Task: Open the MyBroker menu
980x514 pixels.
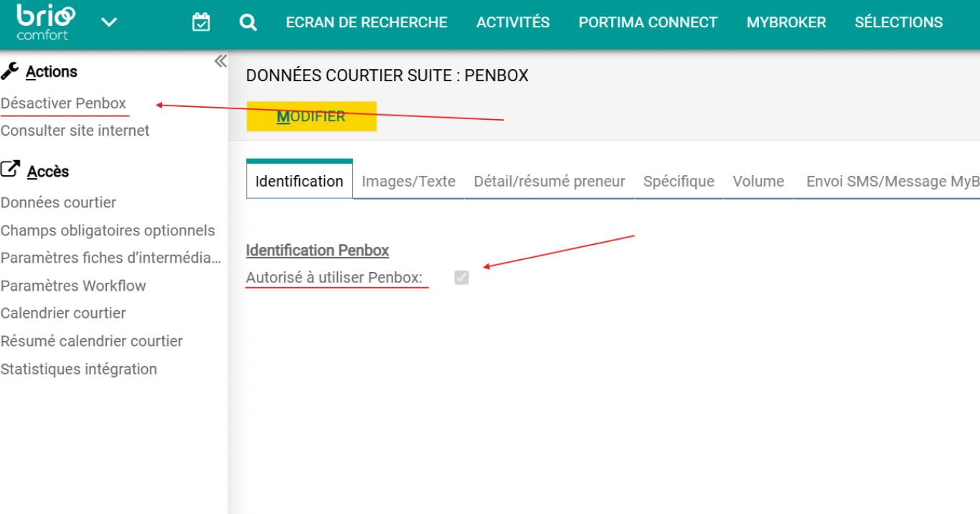Action: click(786, 22)
